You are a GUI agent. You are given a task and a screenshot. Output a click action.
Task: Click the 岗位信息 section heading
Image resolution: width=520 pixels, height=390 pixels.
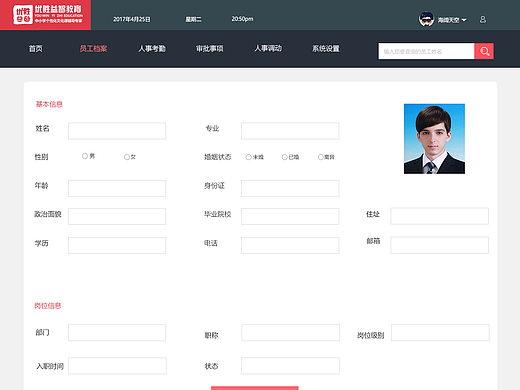[x=48, y=306]
